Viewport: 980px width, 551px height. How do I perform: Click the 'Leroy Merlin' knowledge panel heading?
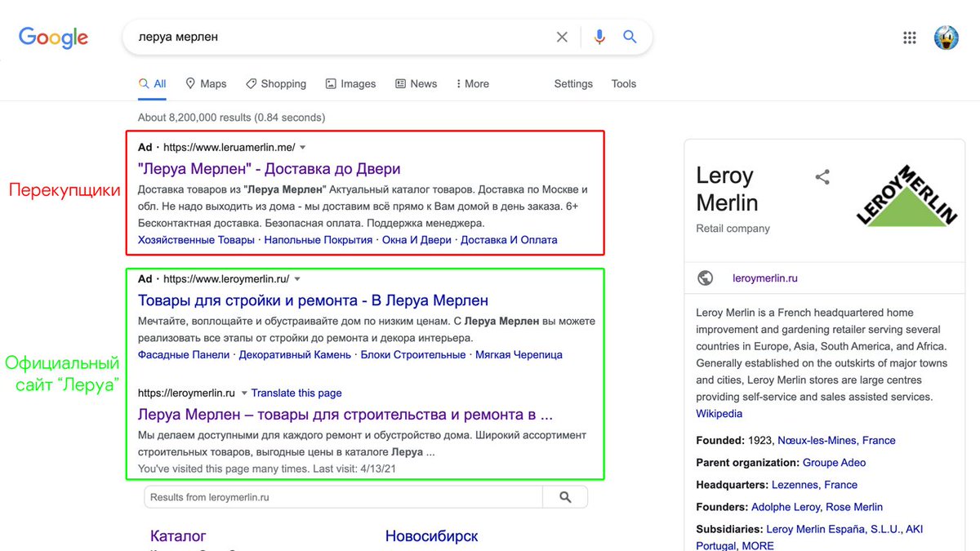click(727, 189)
